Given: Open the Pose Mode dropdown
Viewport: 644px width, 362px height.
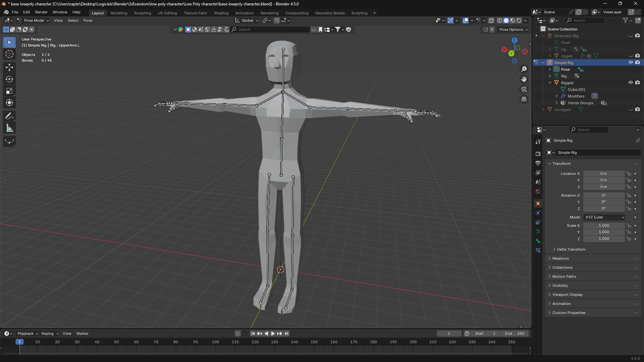Looking at the screenshot, I should (33, 20).
